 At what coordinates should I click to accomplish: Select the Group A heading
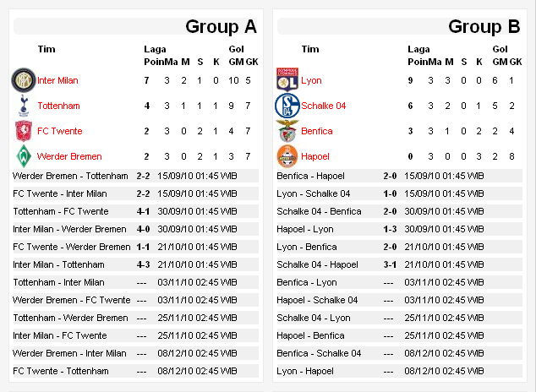coord(221,26)
